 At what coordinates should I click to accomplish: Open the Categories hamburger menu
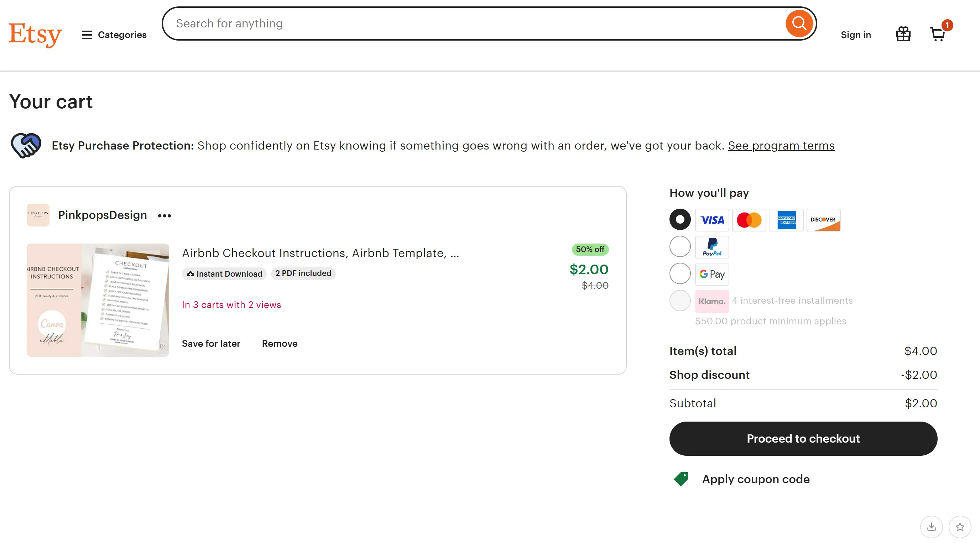pyautogui.click(x=114, y=35)
